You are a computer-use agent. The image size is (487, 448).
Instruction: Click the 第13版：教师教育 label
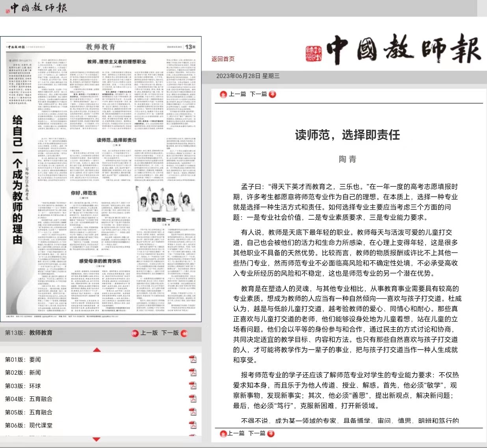(x=29, y=333)
